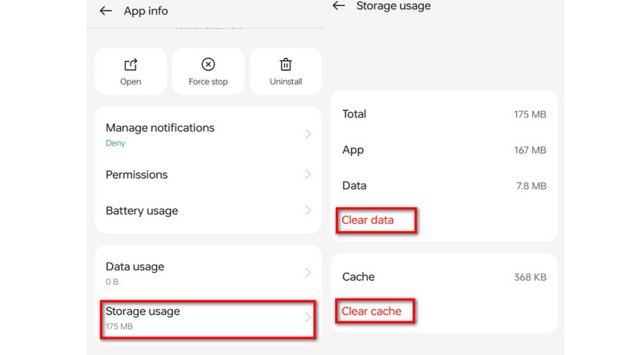Tap the green Deny notification status
644x355 pixels.
tap(116, 143)
